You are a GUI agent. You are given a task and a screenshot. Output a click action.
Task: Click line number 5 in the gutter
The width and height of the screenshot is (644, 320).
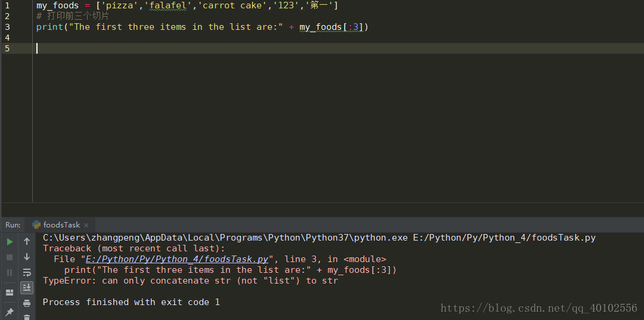pos(7,48)
